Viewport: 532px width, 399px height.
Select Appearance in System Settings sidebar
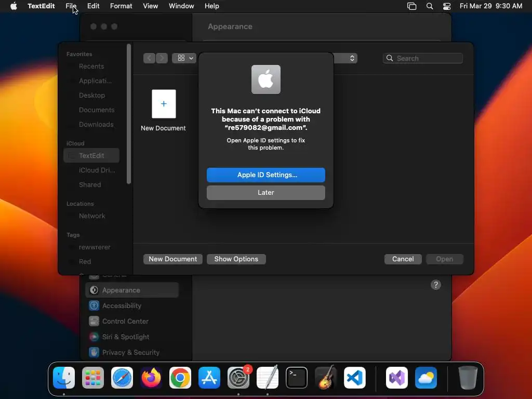click(x=132, y=290)
